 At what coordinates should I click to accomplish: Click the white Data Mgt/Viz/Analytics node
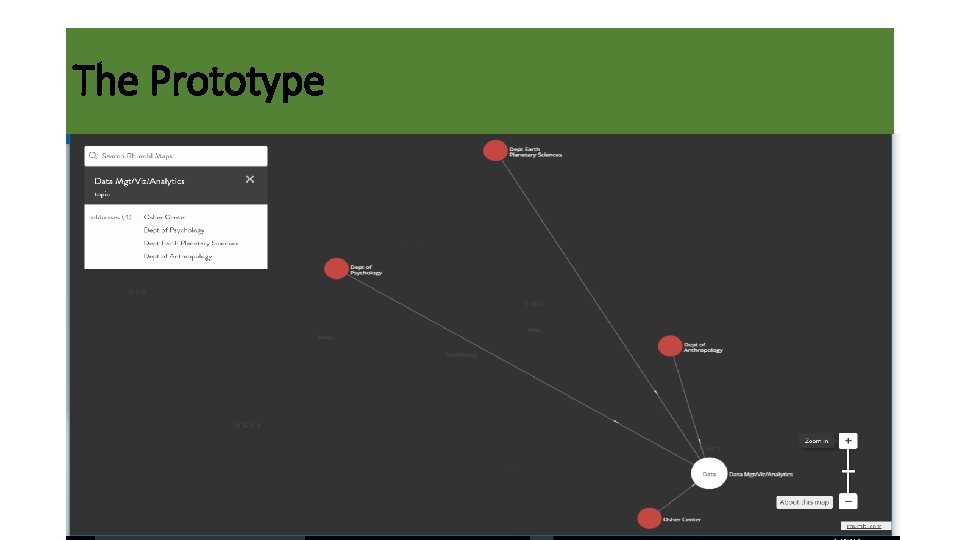point(709,473)
